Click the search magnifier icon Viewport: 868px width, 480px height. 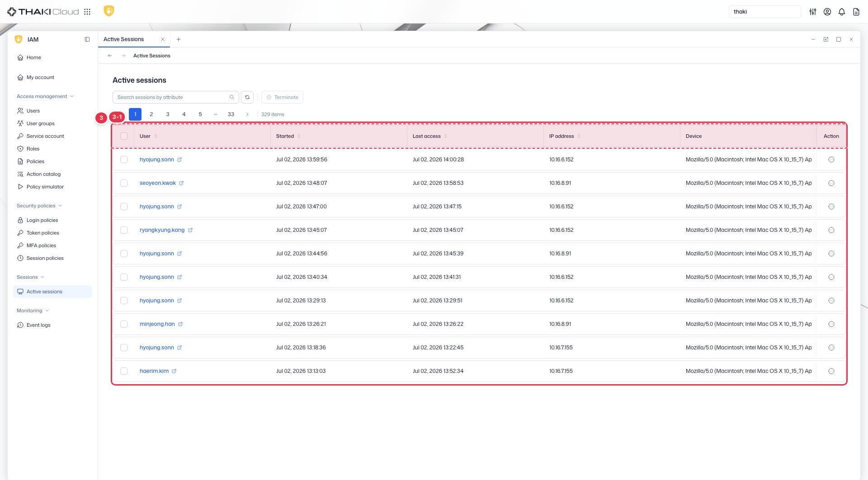pyautogui.click(x=232, y=97)
